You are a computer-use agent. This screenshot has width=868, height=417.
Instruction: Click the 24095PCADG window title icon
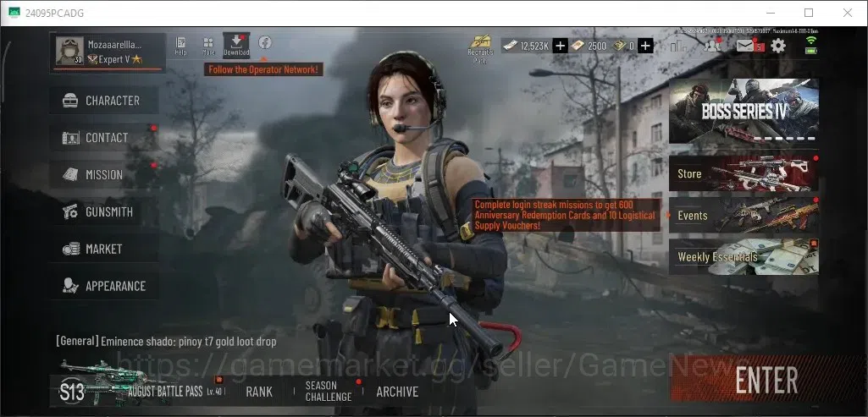(14, 13)
